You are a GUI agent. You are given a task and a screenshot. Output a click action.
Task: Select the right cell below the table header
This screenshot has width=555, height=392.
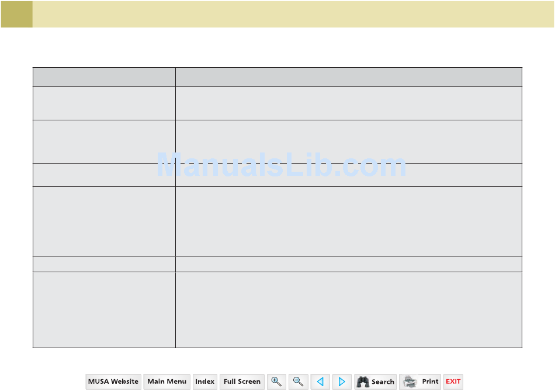click(x=348, y=103)
